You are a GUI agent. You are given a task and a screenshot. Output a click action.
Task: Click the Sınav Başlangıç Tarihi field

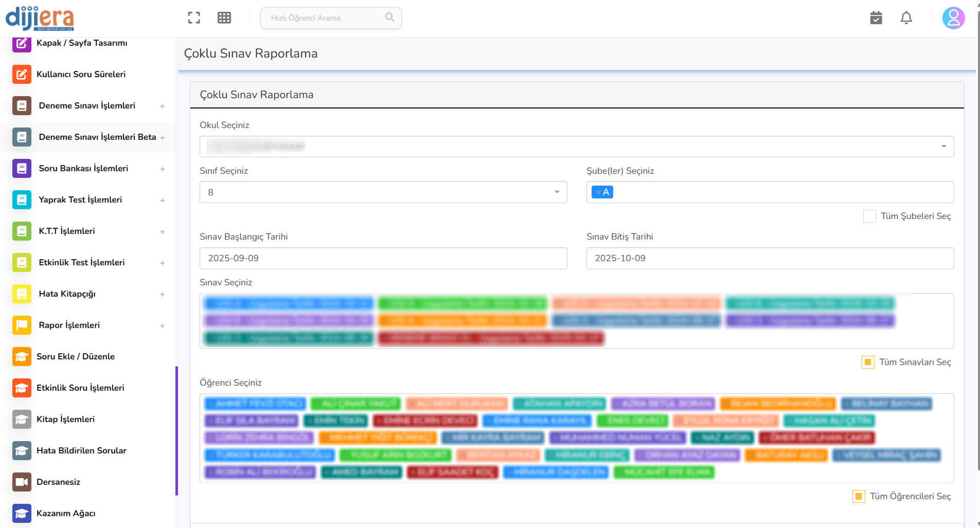(383, 258)
